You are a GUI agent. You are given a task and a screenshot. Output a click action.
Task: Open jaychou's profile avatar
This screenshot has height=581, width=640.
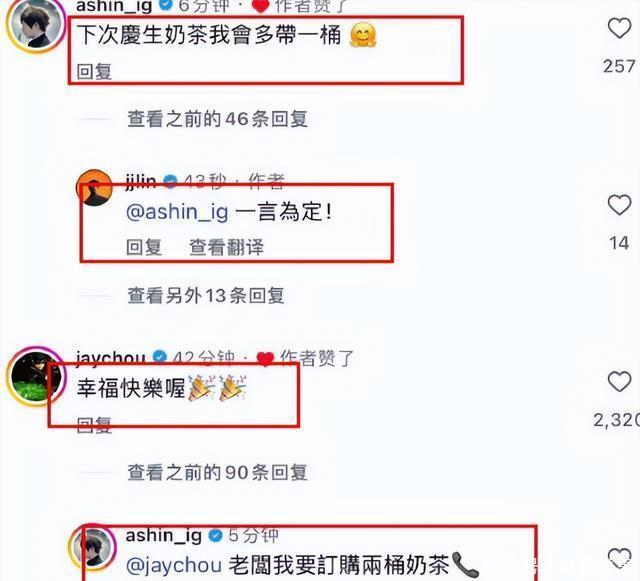point(36,376)
